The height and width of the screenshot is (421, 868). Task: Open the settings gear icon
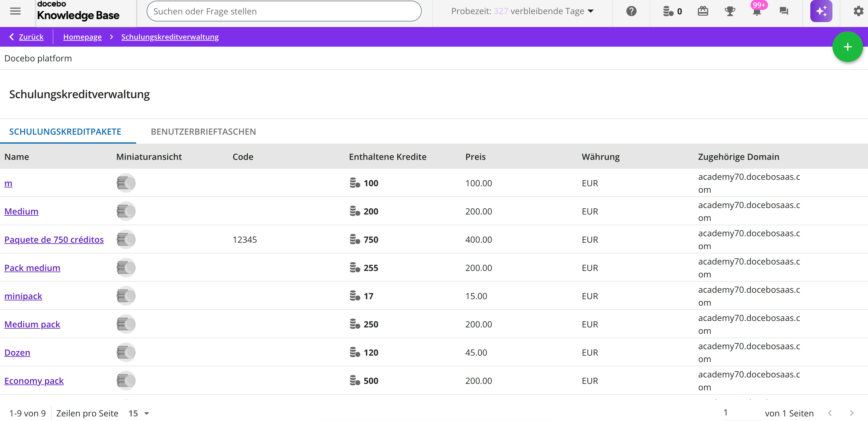858,11
